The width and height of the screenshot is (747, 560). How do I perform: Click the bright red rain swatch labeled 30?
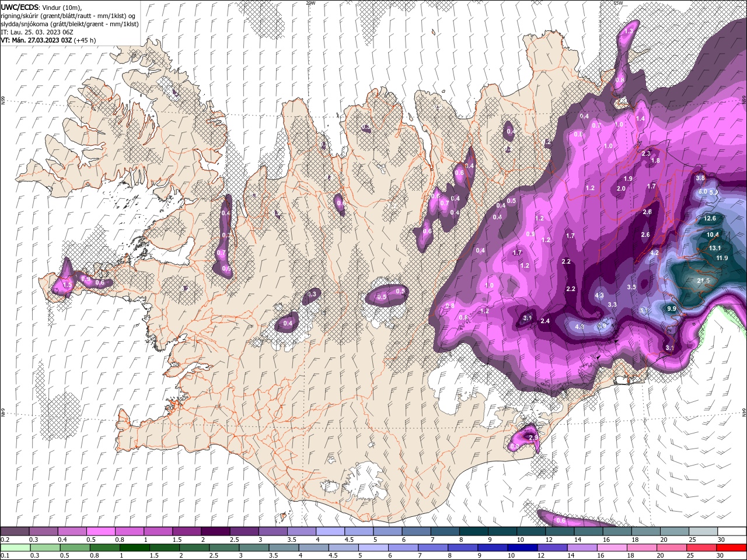pos(731,547)
